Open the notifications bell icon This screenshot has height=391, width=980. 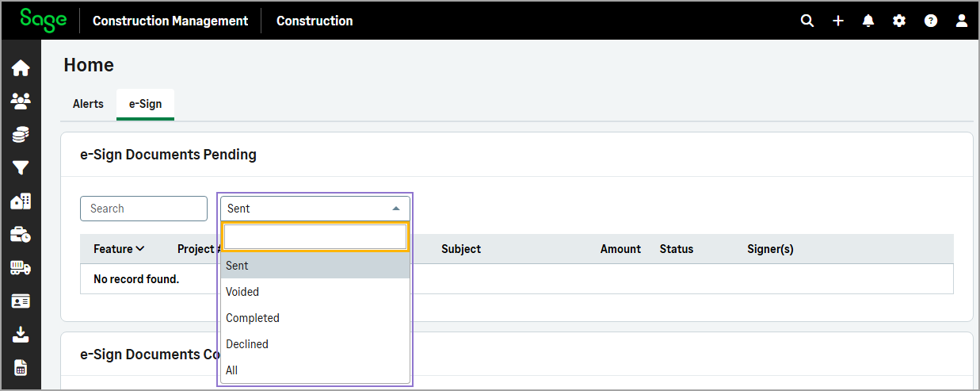(x=868, y=21)
